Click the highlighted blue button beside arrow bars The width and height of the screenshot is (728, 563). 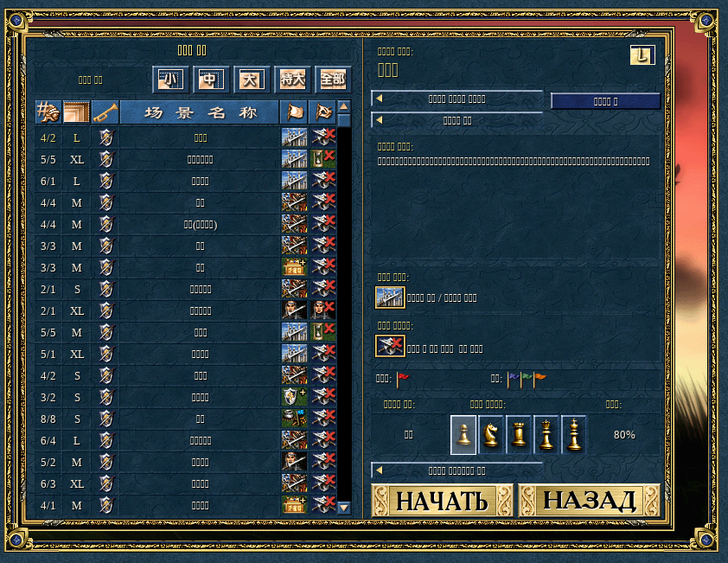pyautogui.click(x=605, y=101)
